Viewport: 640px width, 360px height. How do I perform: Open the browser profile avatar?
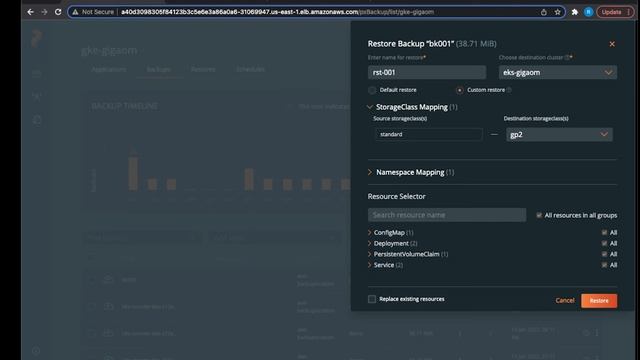pos(588,12)
